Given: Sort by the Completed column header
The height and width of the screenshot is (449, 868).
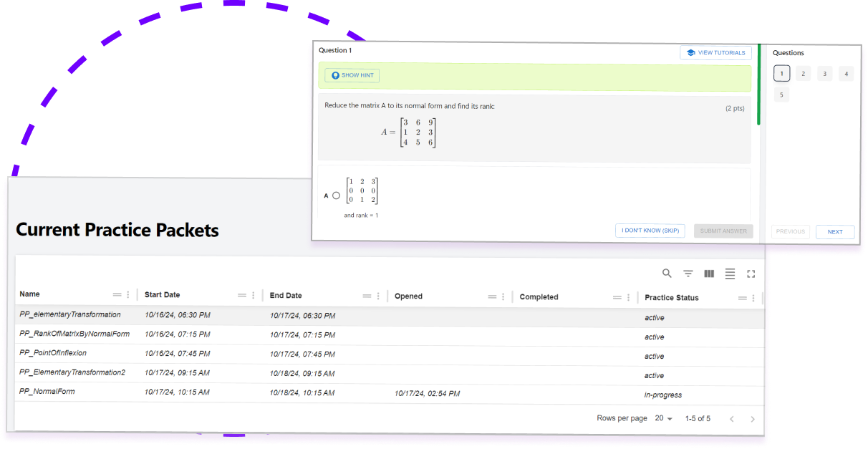Looking at the screenshot, I should point(539,297).
